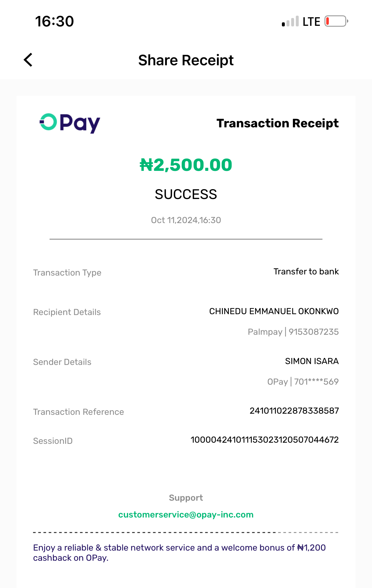
Task: Tap the Palmpay account number 9153087235
Action: 313,332
